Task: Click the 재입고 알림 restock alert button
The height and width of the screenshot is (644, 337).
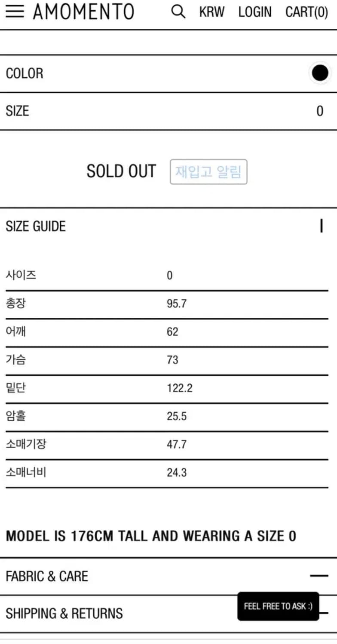Action: 209,172
